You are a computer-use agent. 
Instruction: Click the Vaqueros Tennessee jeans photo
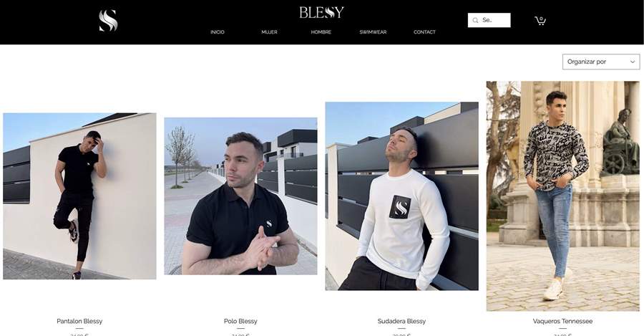(563, 196)
